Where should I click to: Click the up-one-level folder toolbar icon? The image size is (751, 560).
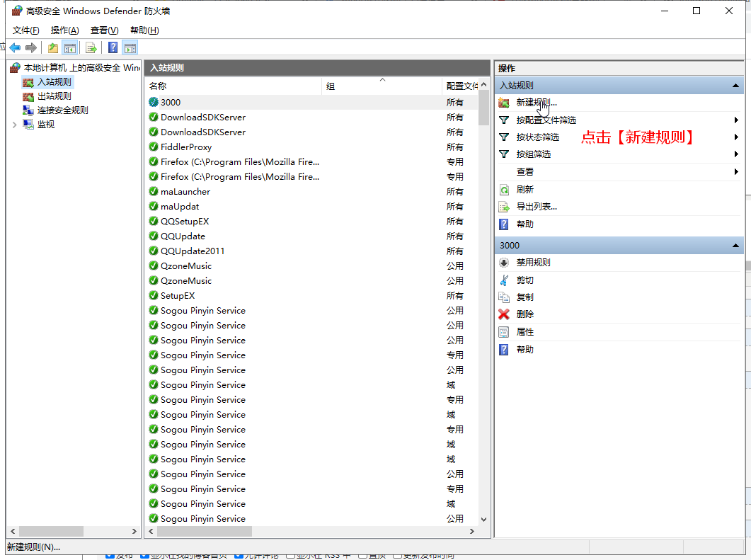click(x=52, y=48)
